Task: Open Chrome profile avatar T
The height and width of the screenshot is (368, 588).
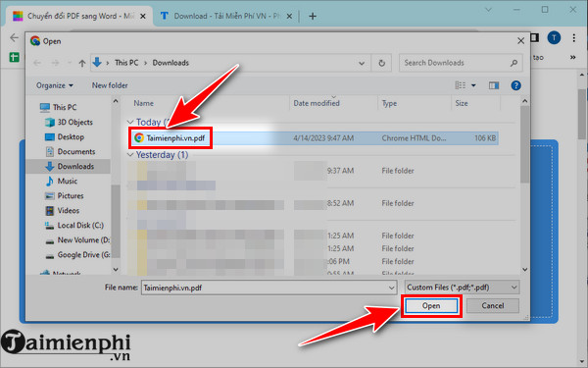Action: click(554, 37)
